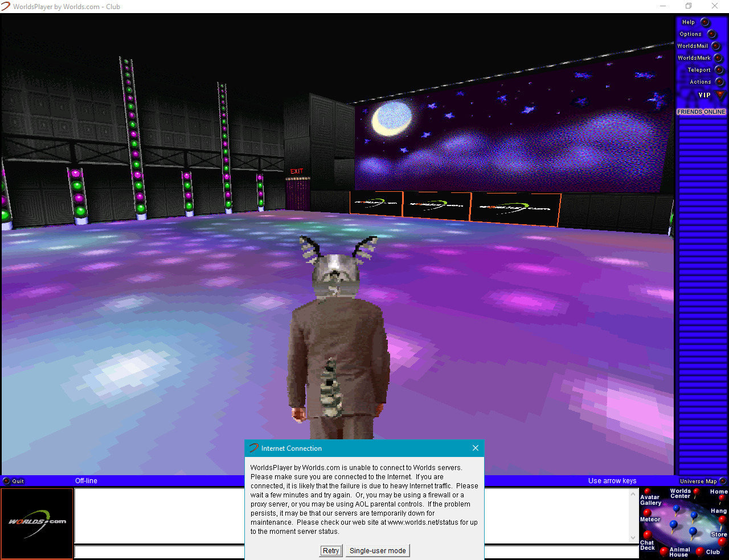Open WorldsMail from the side panel
This screenshot has height=560, width=729.
tap(716, 46)
